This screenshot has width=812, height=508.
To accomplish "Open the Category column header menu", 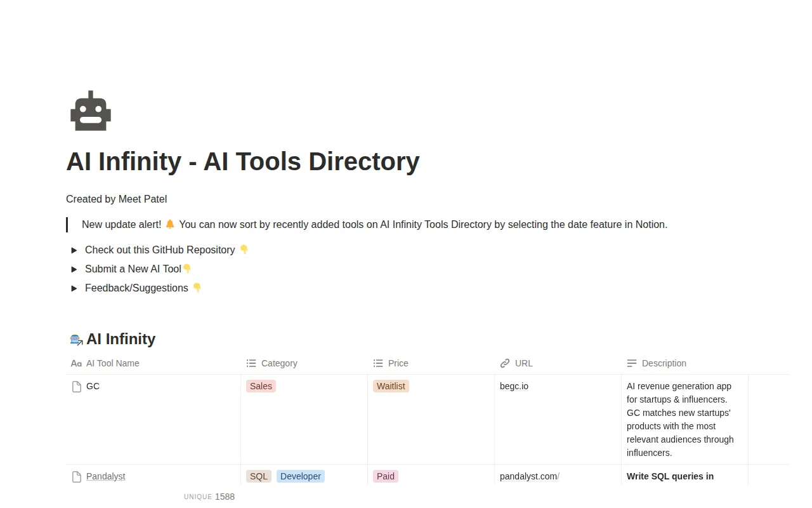I will pos(304,364).
